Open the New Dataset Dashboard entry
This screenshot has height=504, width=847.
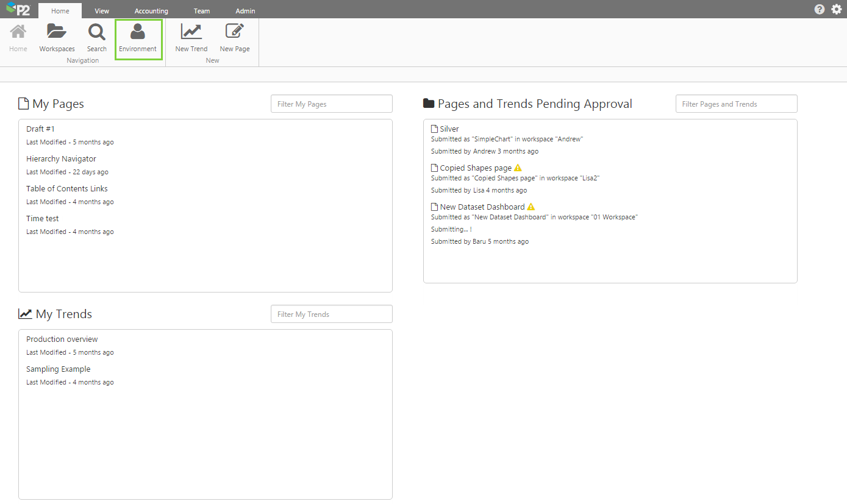click(482, 207)
